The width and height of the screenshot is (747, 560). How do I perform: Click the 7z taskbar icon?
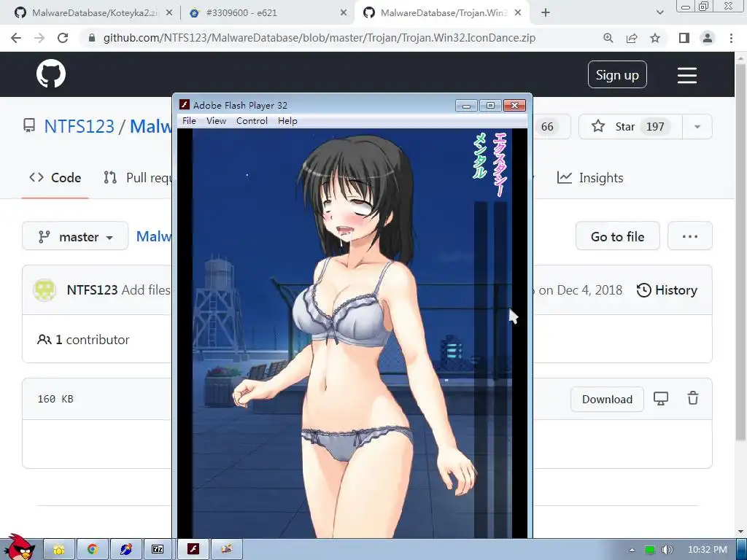coord(158,550)
